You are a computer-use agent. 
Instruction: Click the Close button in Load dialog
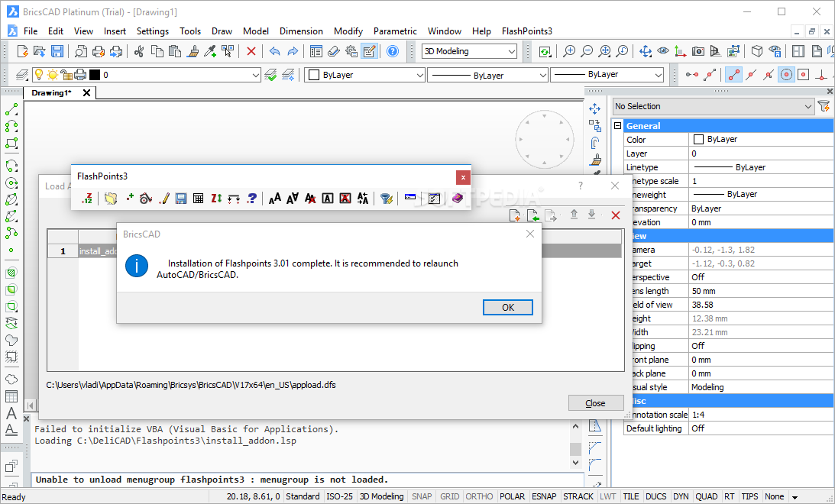[x=595, y=403]
